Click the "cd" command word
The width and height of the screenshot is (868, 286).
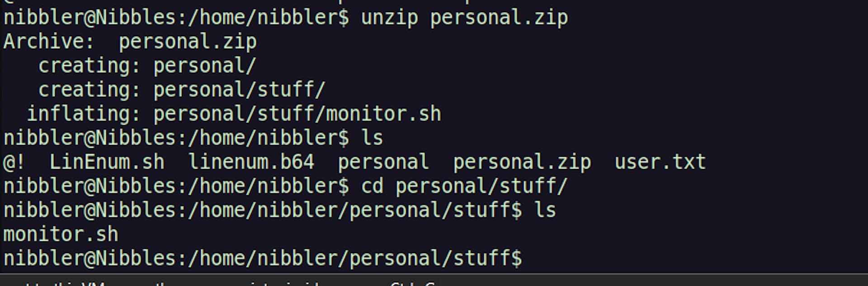(x=372, y=186)
